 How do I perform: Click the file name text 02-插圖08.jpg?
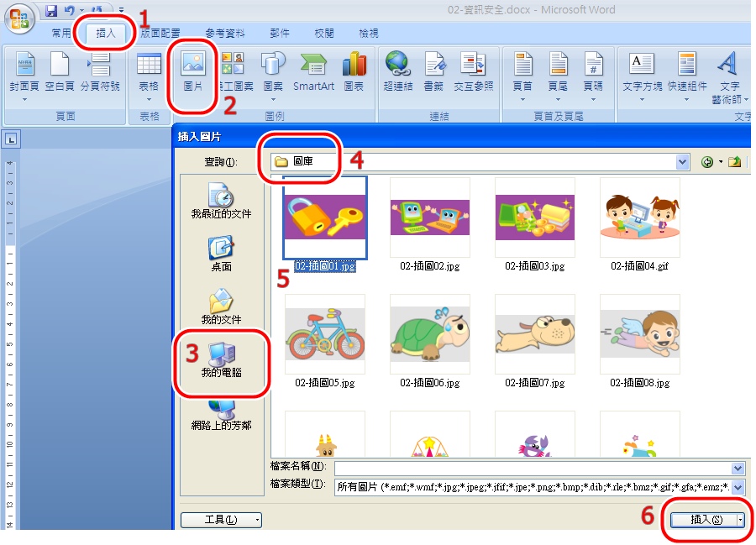(x=640, y=383)
